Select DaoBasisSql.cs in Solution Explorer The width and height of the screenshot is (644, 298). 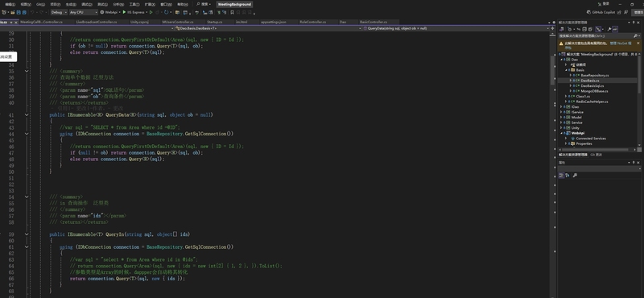592,86
